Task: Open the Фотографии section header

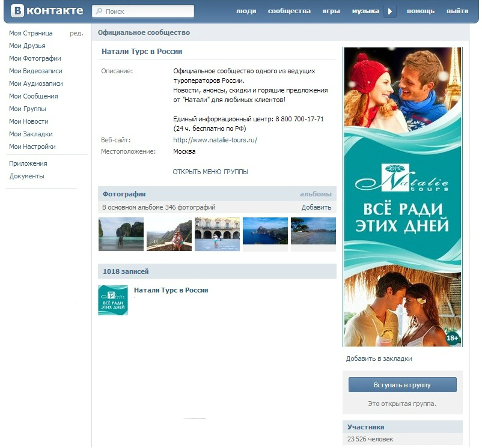Action: click(124, 194)
